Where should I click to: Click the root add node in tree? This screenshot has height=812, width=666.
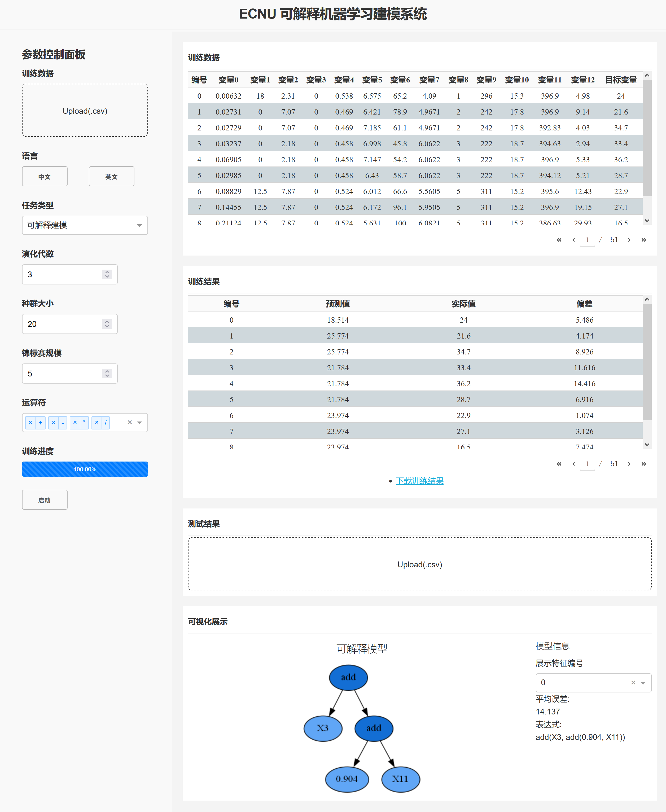pyautogui.click(x=348, y=677)
